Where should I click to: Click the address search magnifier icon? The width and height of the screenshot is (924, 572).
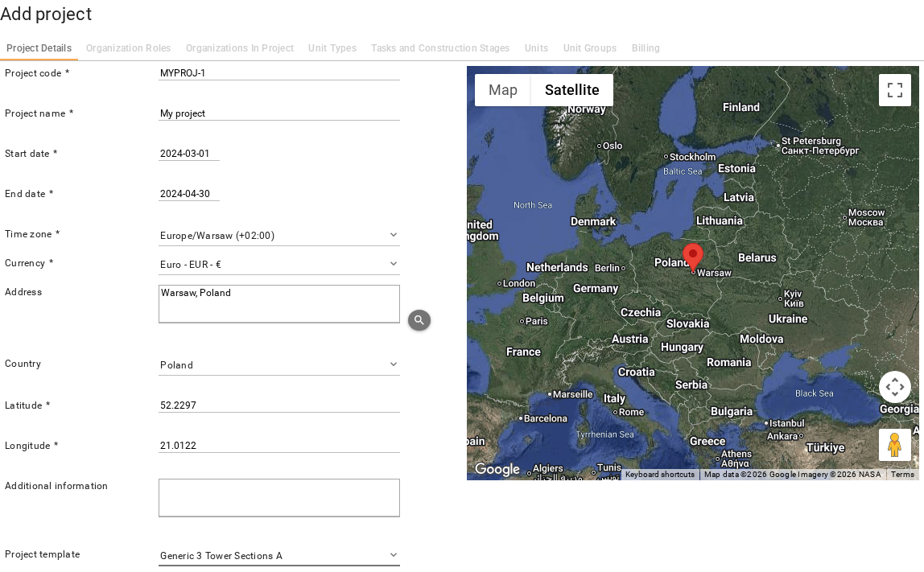419,320
